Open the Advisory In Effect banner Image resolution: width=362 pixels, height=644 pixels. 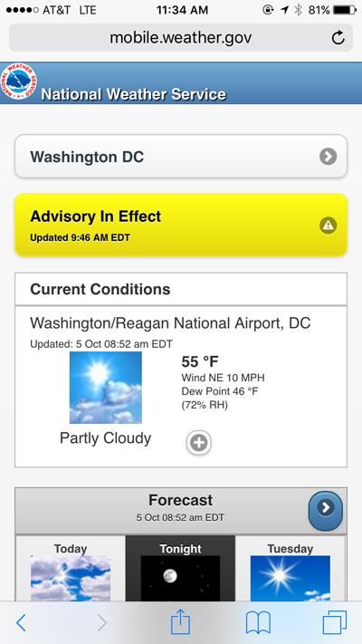[x=181, y=225]
